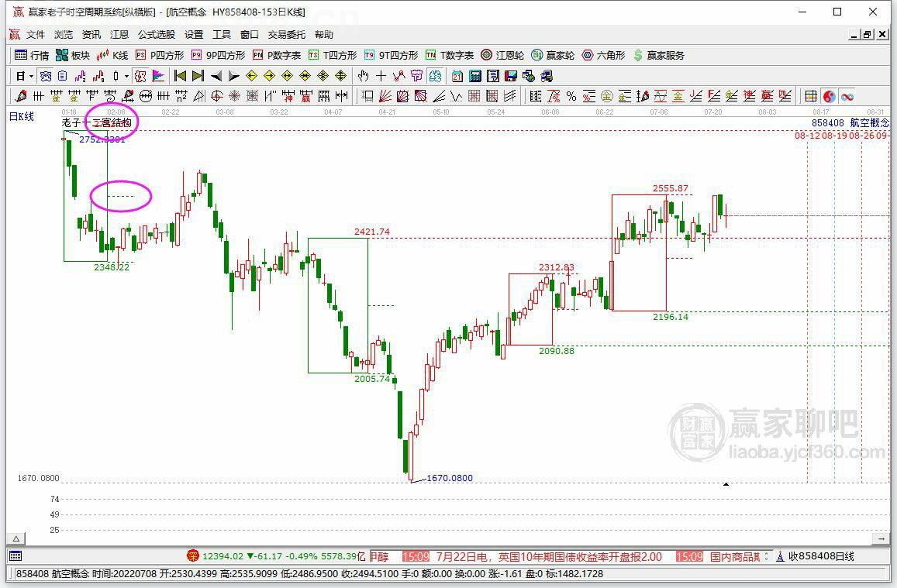The width and height of the screenshot is (897, 588).
Task: Open the P四方形 tool
Action: coord(160,55)
